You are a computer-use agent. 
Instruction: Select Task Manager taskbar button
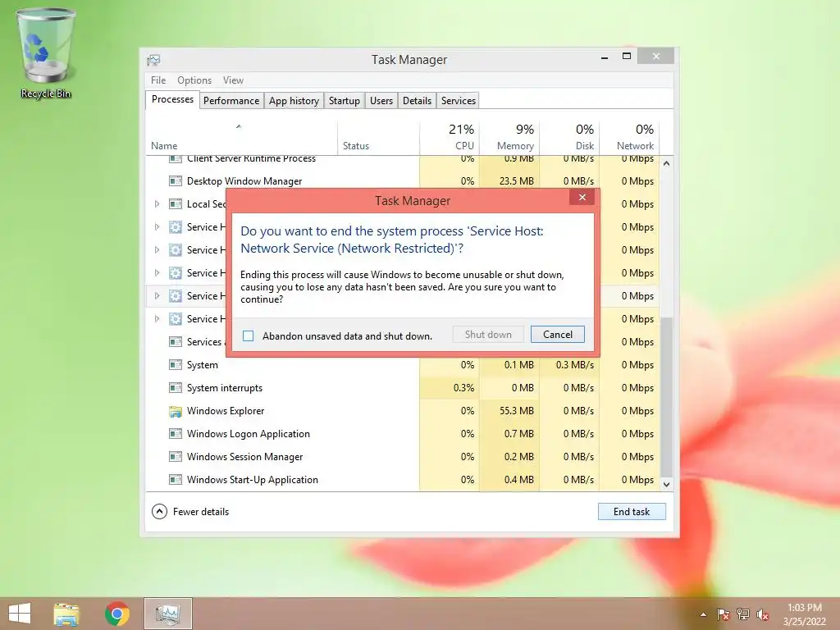167,614
